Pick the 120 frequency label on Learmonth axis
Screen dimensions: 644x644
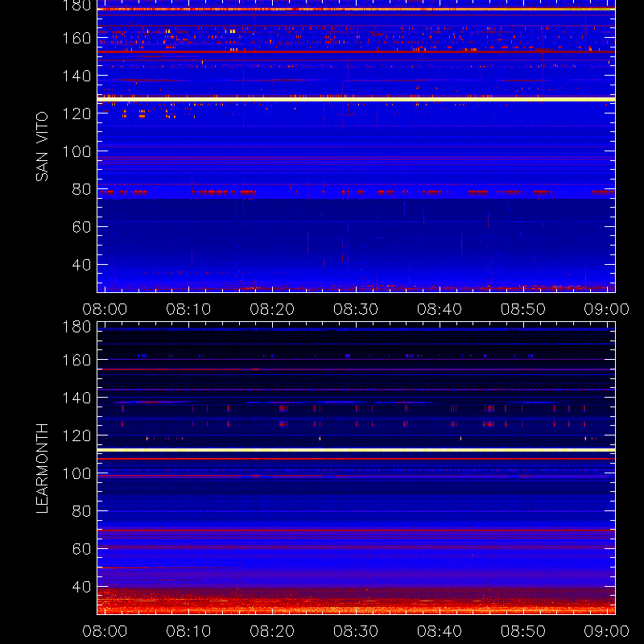coord(76,436)
